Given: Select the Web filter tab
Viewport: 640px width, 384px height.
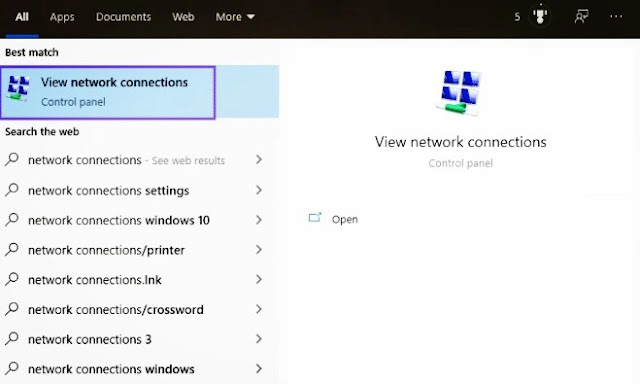Looking at the screenshot, I should pos(183,17).
